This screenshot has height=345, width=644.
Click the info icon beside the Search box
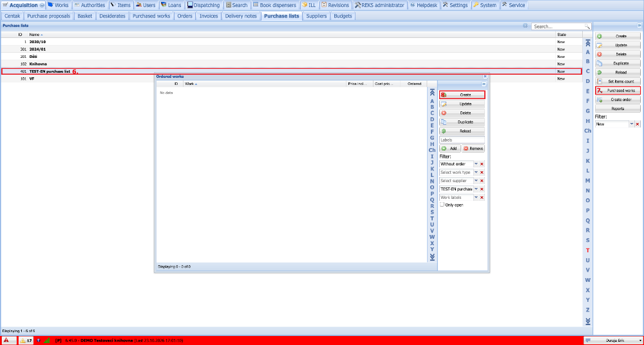coord(526,26)
